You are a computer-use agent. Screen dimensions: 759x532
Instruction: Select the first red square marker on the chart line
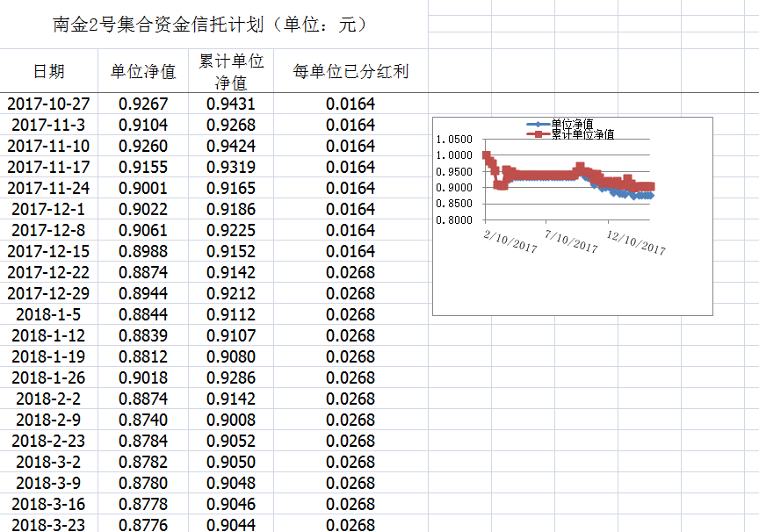click(487, 155)
